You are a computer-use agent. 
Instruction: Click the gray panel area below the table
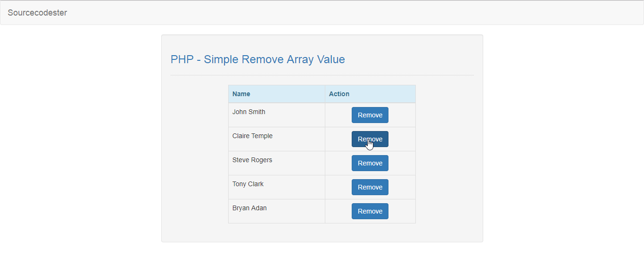coord(322,232)
